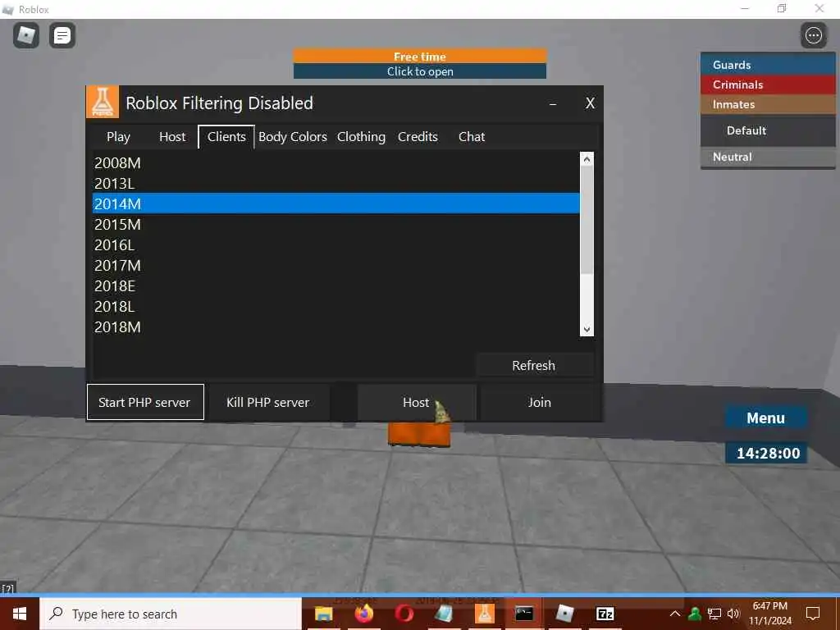Open File Explorer from taskbar

tap(323, 614)
